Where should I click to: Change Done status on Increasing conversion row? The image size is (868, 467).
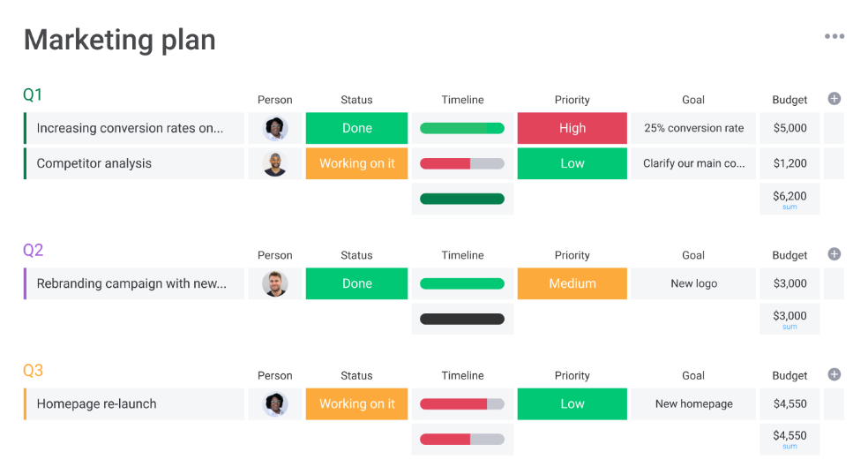[x=356, y=128]
